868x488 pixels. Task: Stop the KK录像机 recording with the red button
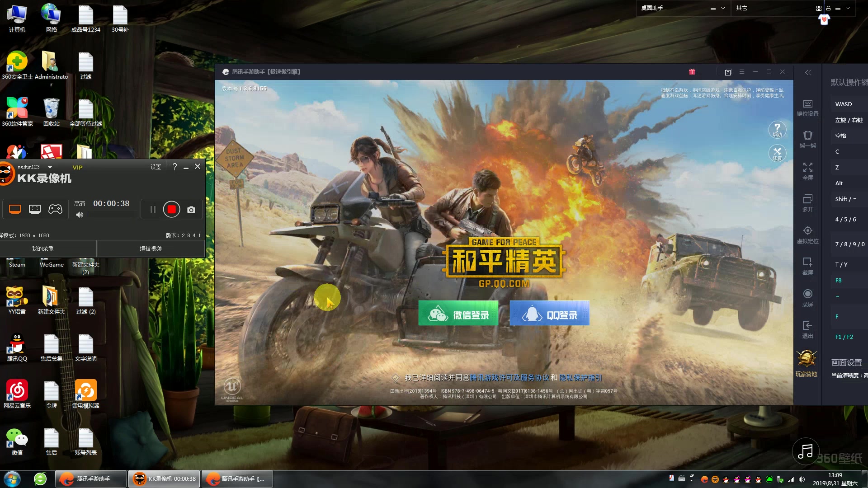(x=171, y=209)
